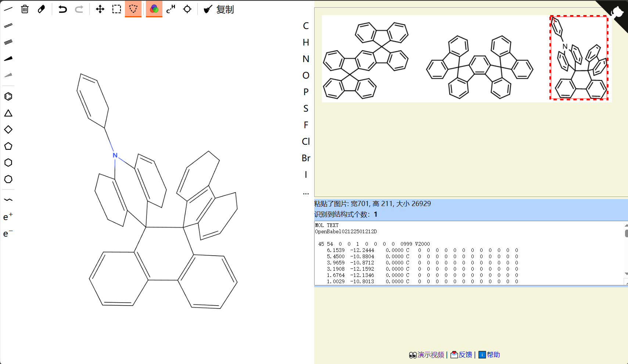Select the red-dashed recognized structure thumbnail

(579, 58)
